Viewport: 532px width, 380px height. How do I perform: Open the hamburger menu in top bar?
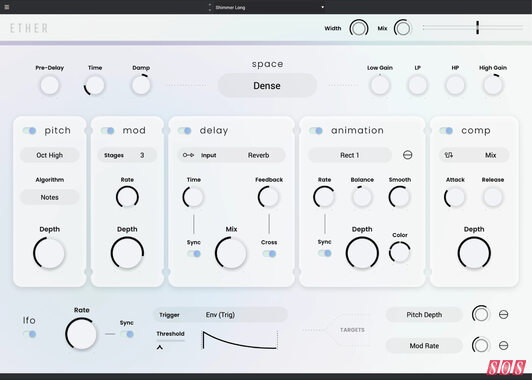click(x=7, y=7)
